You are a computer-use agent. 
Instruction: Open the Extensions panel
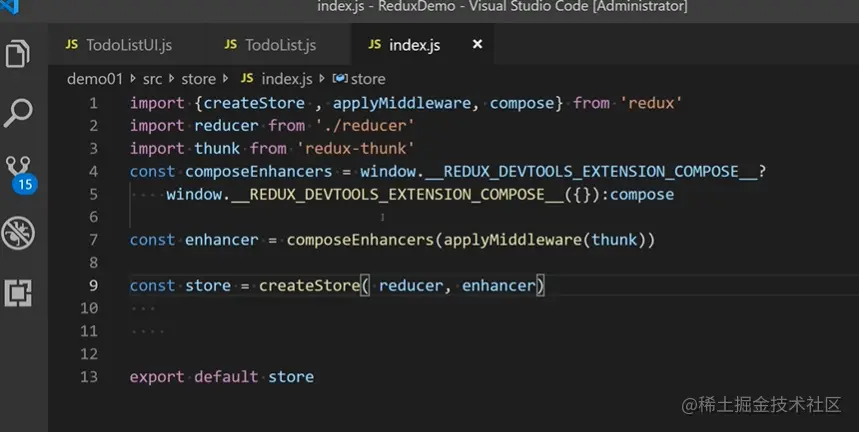(x=18, y=293)
